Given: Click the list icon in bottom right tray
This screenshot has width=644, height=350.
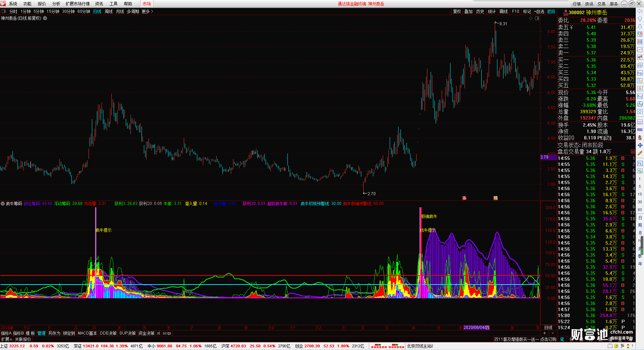Looking at the screenshot, I should [x=610, y=346].
